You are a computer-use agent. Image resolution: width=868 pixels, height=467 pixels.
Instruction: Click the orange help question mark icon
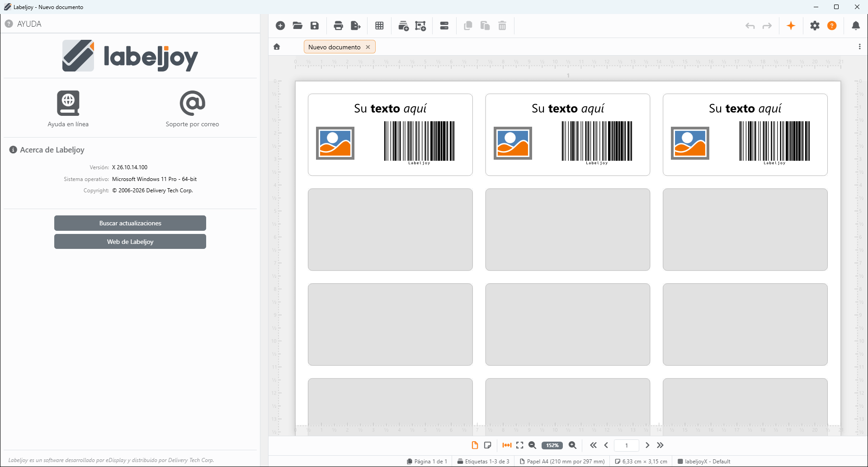[x=832, y=26]
